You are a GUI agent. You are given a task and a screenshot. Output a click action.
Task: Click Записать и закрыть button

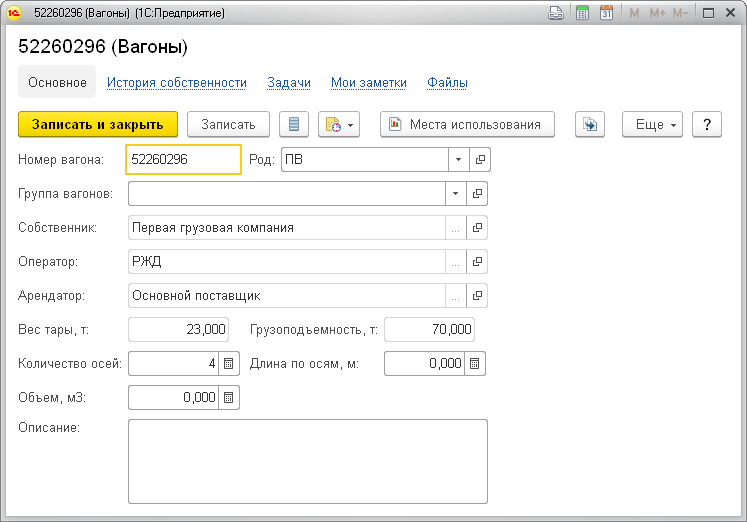(98, 125)
